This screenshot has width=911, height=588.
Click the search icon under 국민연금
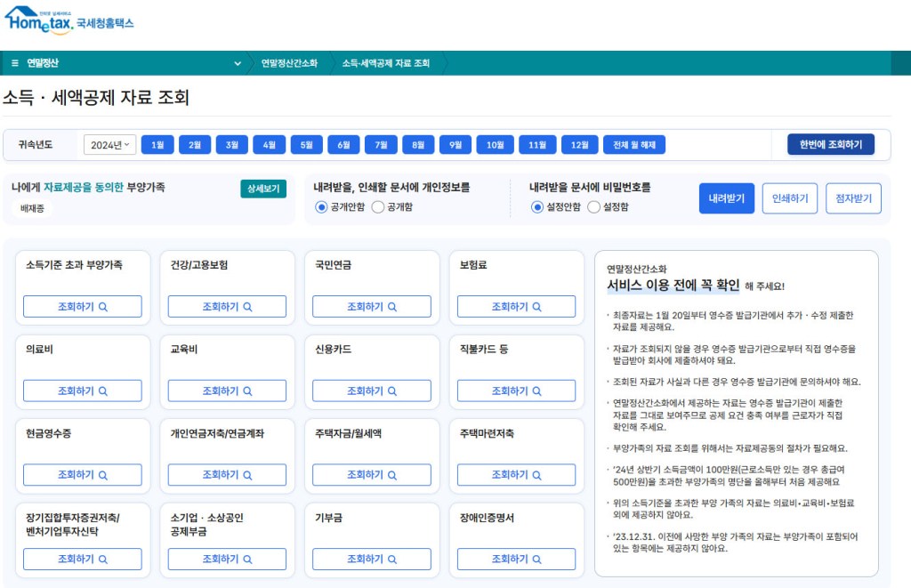click(392, 307)
